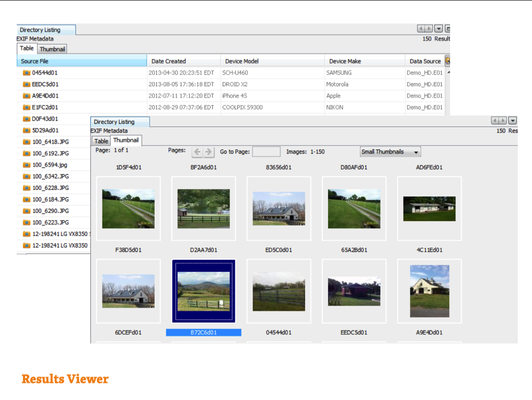Click column chooser icon right of Data Source

tap(447, 61)
